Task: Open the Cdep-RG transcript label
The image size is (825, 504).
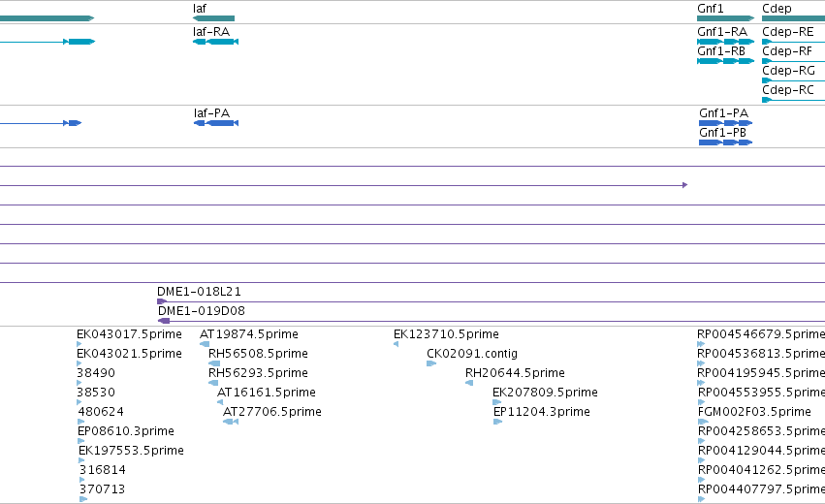Action: [x=788, y=71]
